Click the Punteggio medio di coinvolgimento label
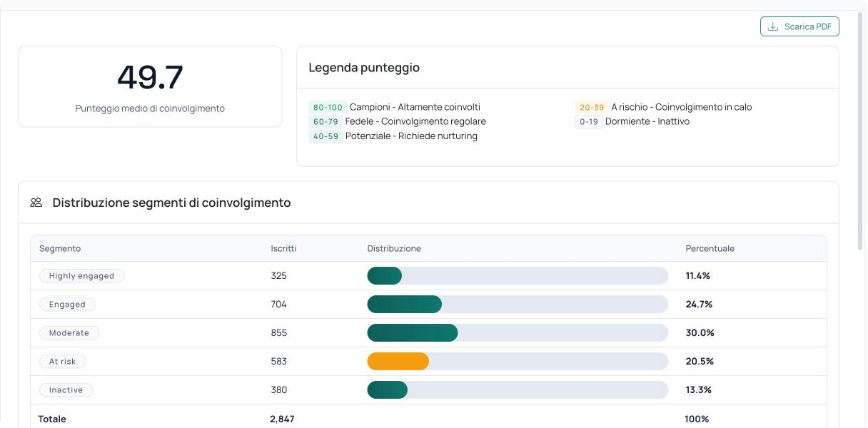Screen dimensions: 868x428 tap(150, 108)
